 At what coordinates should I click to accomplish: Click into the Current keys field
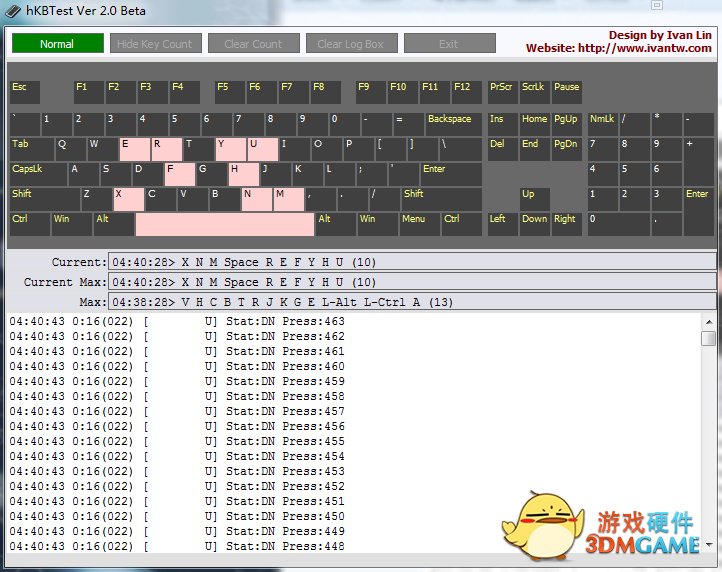click(412, 262)
